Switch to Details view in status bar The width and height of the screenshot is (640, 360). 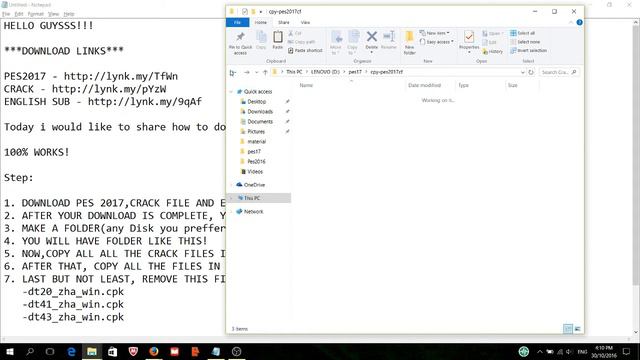click(568, 329)
